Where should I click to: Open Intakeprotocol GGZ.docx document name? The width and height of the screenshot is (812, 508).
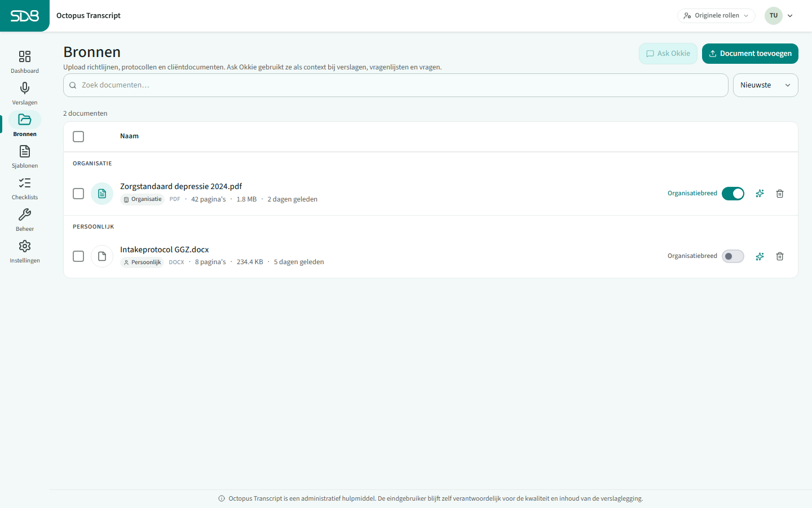click(165, 249)
